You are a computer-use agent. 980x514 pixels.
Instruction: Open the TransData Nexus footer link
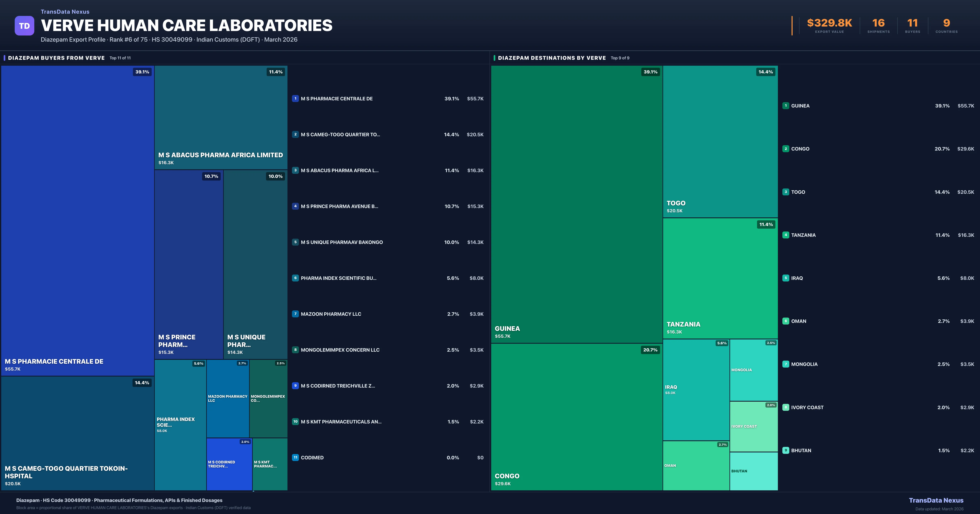[936, 500]
